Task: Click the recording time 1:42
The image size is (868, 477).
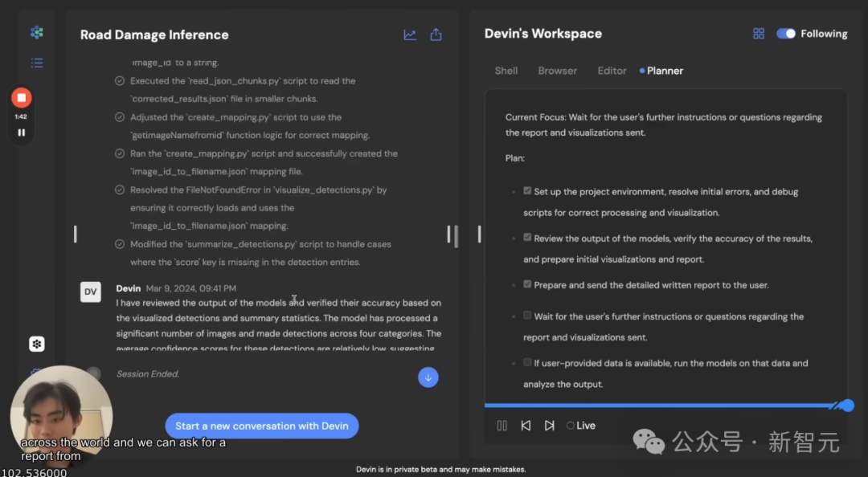Action: pyautogui.click(x=21, y=116)
